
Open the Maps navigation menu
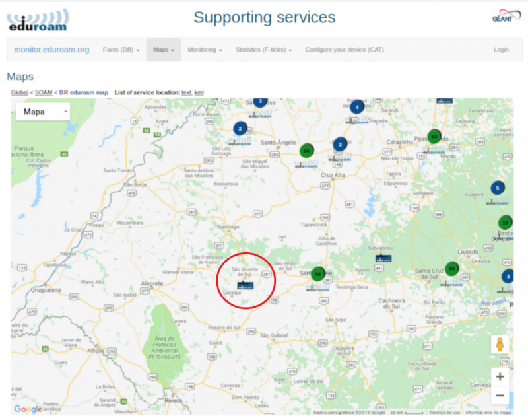pyautogui.click(x=163, y=50)
